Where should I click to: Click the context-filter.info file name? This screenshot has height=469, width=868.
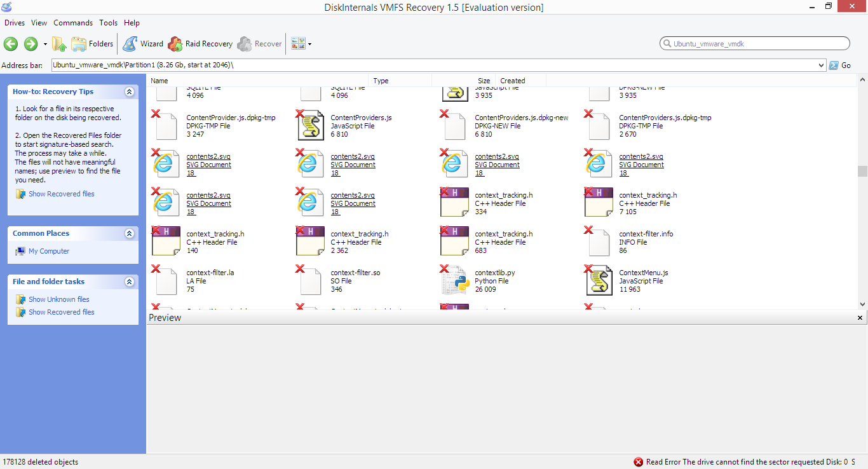click(x=646, y=234)
